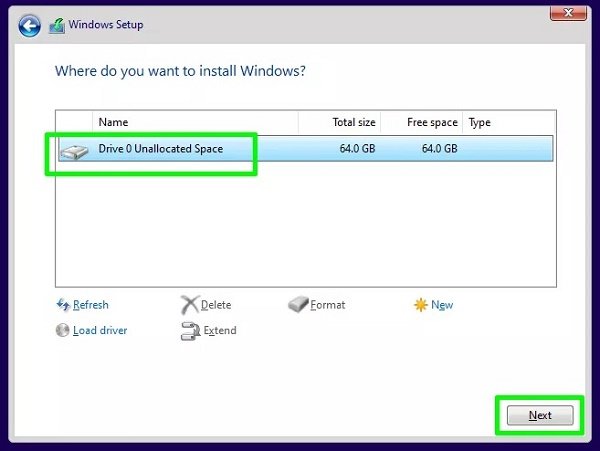Viewport: 600px width, 451px height.
Task: Click the hard drive icon for Drive 0
Action: (x=73, y=151)
